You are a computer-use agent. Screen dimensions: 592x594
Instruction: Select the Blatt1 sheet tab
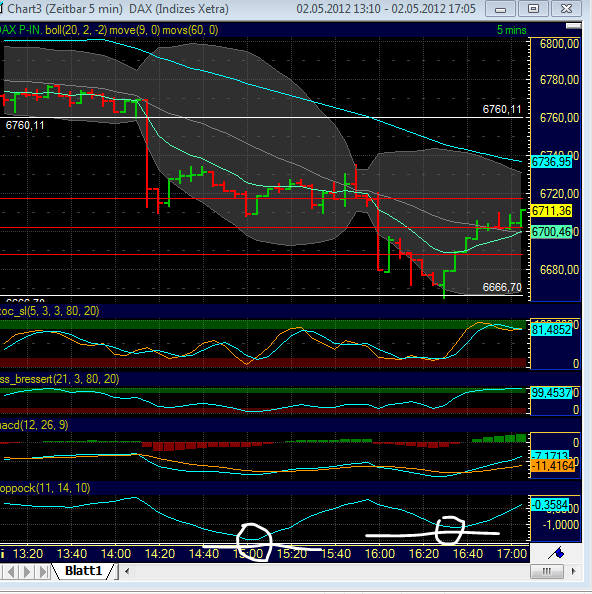83,571
